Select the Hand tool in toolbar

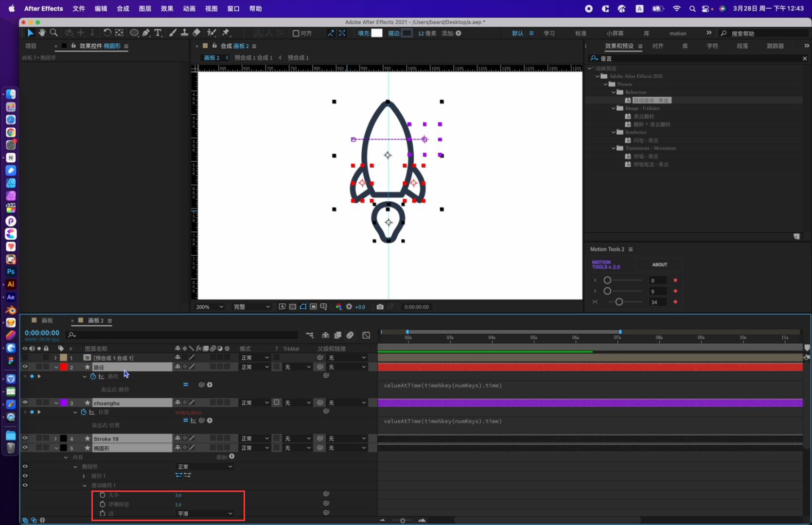point(42,33)
